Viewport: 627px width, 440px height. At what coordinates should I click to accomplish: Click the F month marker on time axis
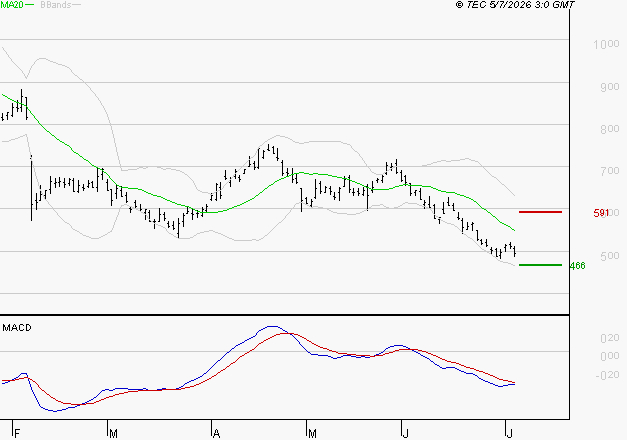tap(17, 434)
